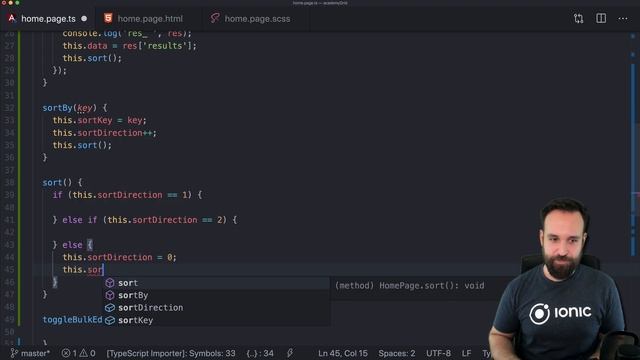Click the toggleBulkEd method name
This screenshot has width=640, height=360.
coord(72,320)
